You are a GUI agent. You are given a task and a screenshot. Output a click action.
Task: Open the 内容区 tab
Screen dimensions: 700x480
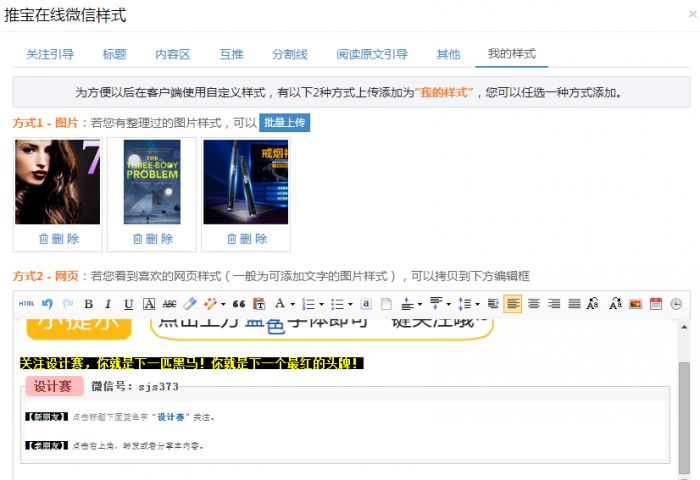173,54
